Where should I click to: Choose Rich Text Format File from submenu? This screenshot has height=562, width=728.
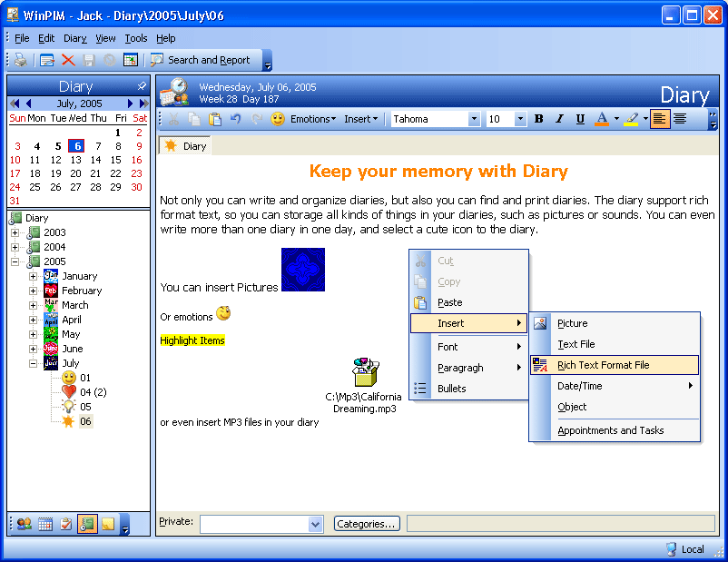tap(604, 365)
